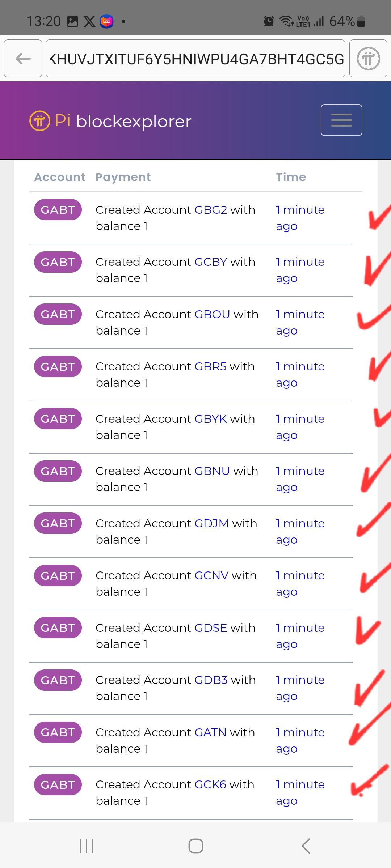
Task: Open the GBR5 account link
Action: 210,366
